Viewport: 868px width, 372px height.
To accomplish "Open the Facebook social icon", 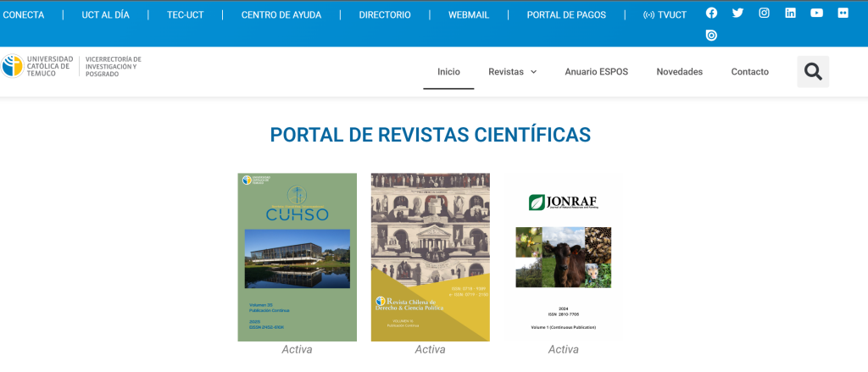I will pos(711,14).
